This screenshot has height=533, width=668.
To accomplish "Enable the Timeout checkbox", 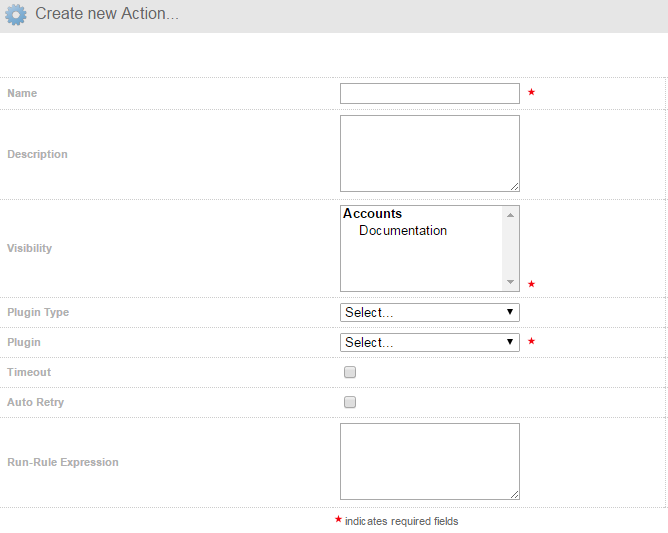I will (x=350, y=372).
